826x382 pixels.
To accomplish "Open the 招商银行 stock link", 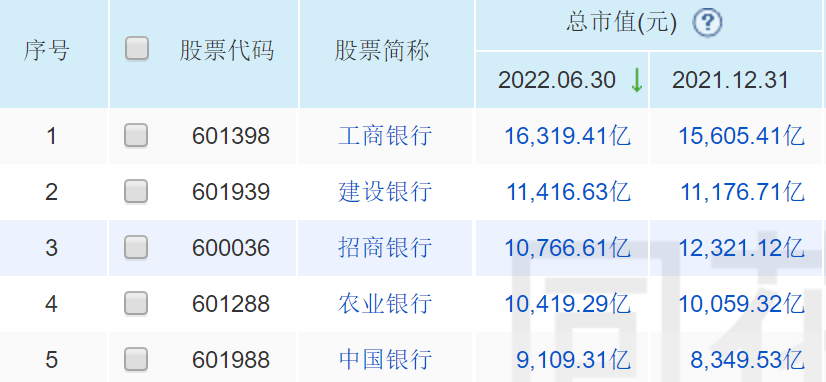I will [x=385, y=248].
